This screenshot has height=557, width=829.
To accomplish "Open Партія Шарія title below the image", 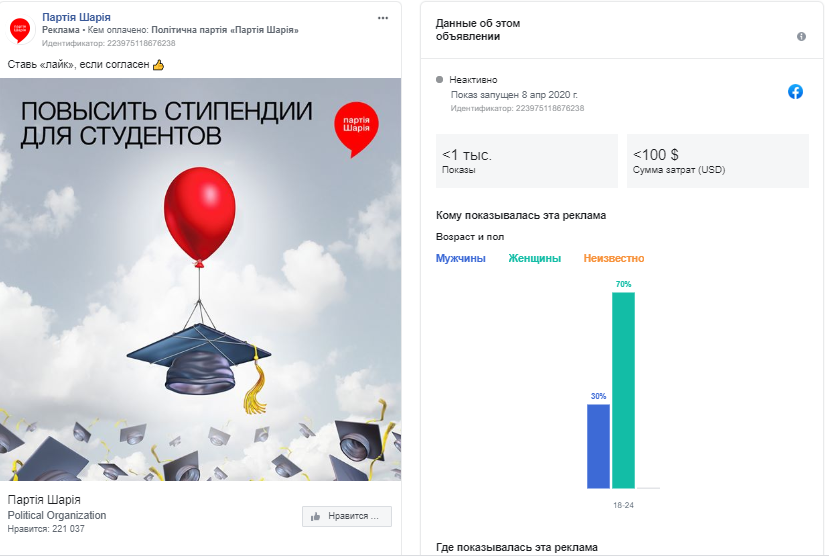I will pos(44,499).
